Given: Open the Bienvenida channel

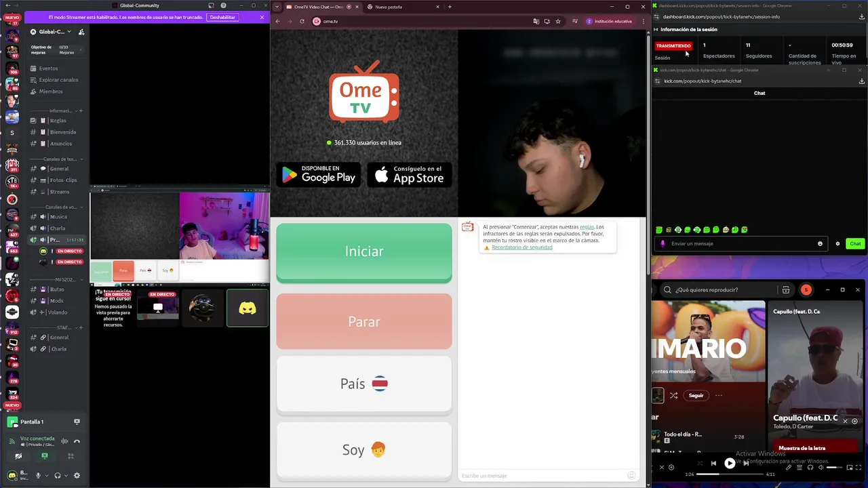Looking at the screenshot, I should (x=62, y=132).
